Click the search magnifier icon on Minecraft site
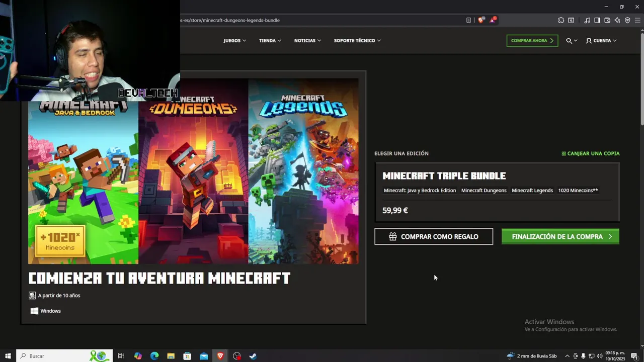 point(569,41)
